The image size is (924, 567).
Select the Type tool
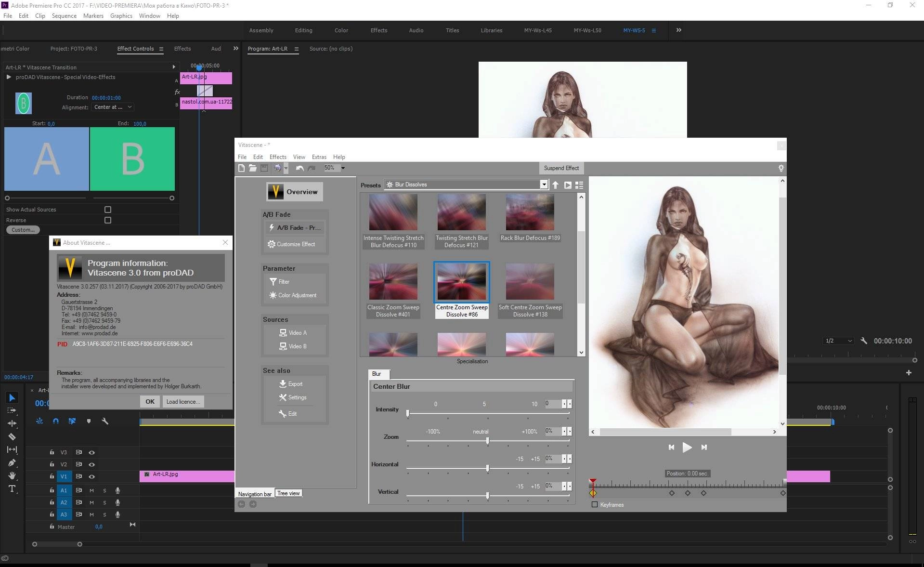(x=12, y=488)
